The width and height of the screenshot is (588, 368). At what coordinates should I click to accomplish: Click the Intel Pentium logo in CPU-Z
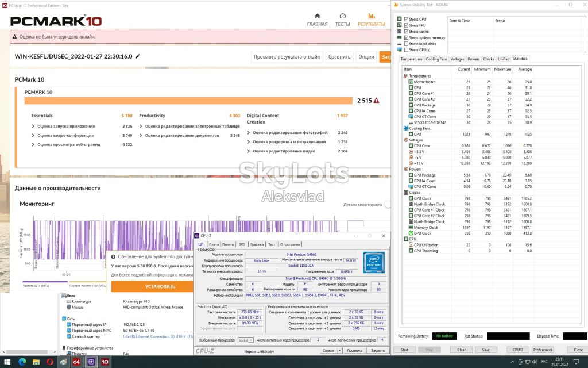374,262
